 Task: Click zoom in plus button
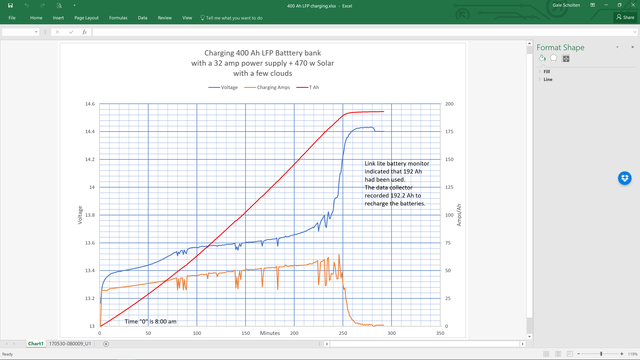(x=622, y=354)
